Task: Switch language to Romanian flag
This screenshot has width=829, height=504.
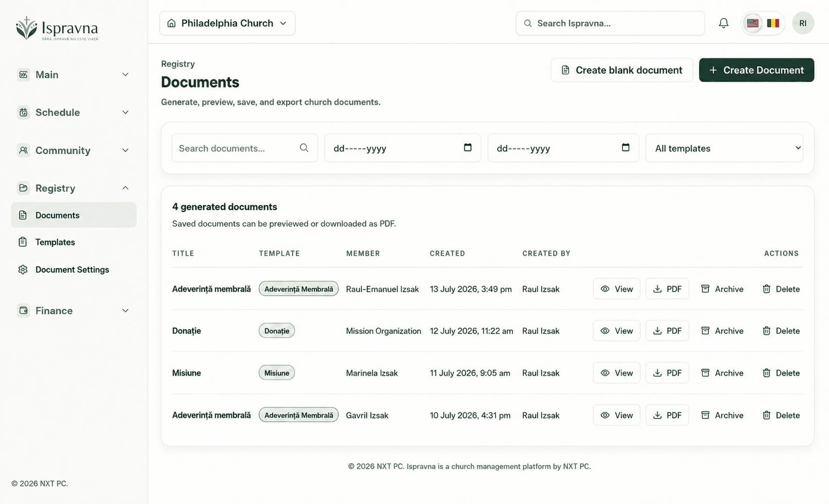Action: [x=773, y=23]
